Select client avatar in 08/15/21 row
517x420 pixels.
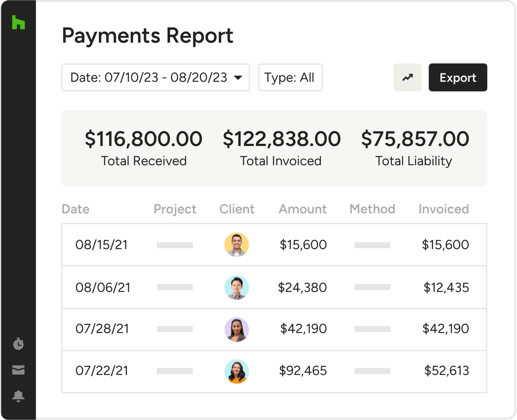pos(237,245)
